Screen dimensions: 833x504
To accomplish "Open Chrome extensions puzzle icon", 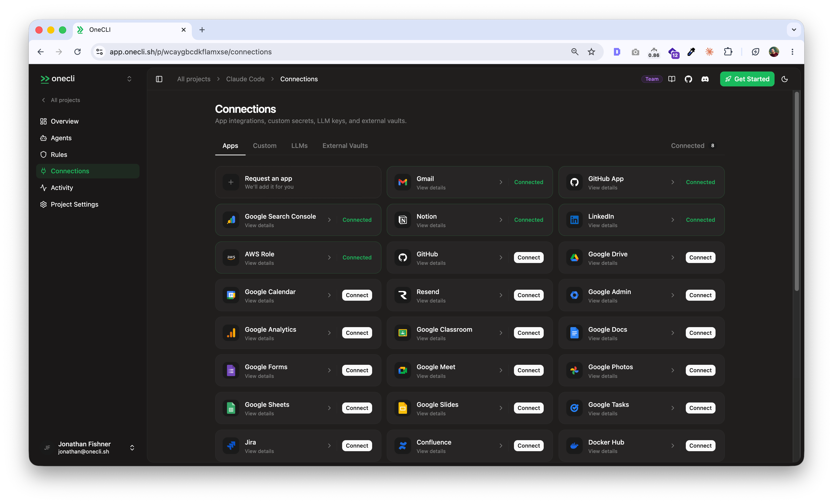I will tap(728, 52).
